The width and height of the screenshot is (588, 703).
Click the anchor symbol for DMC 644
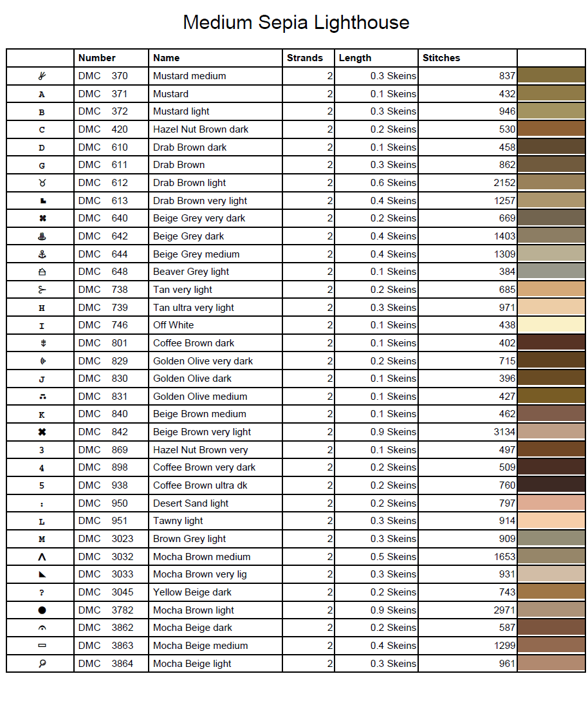click(x=42, y=254)
